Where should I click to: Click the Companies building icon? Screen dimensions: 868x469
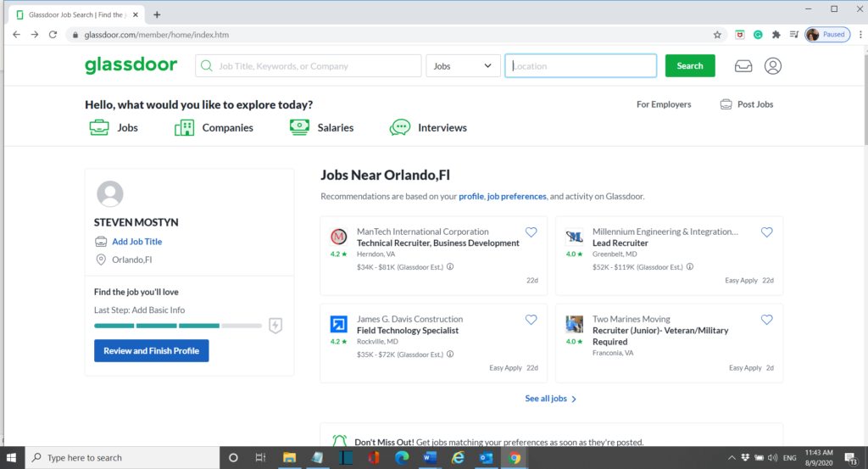coord(184,127)
